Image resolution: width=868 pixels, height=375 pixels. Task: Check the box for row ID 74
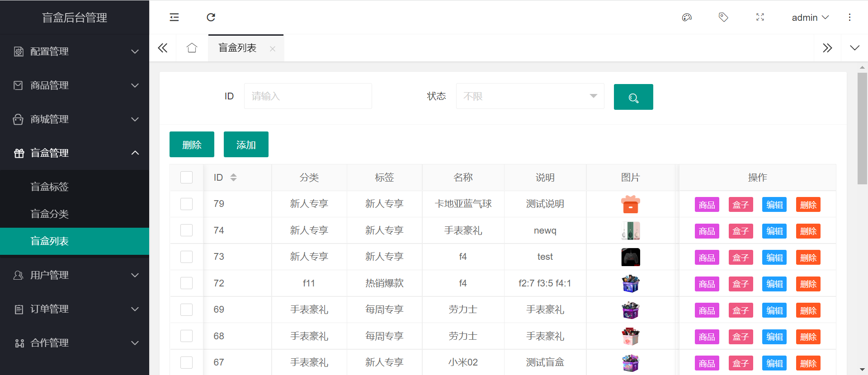click(186, 230)
